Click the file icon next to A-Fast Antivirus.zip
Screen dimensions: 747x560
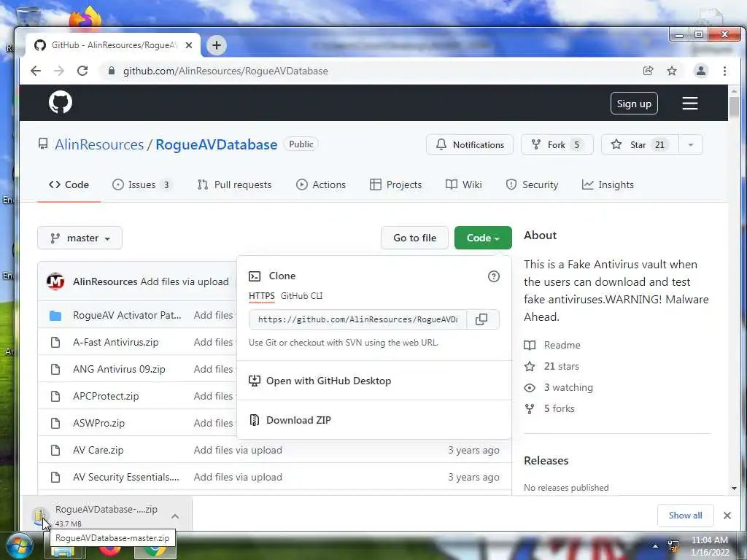click(55, 343)
